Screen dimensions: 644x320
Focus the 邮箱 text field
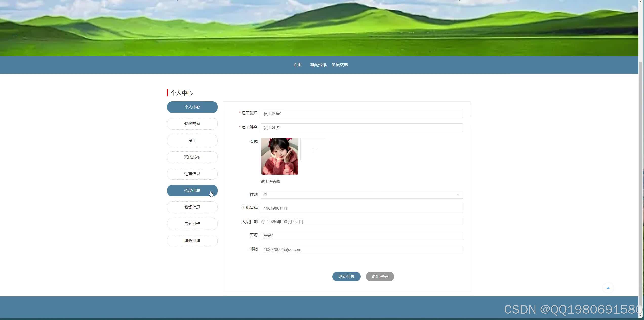(x=362, y=250)
